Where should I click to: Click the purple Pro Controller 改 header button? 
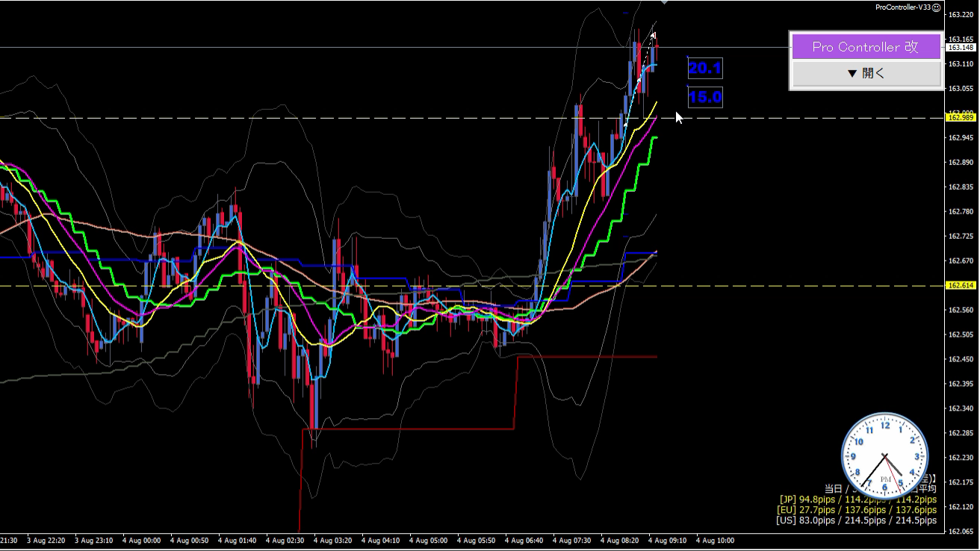click(866, 47)
